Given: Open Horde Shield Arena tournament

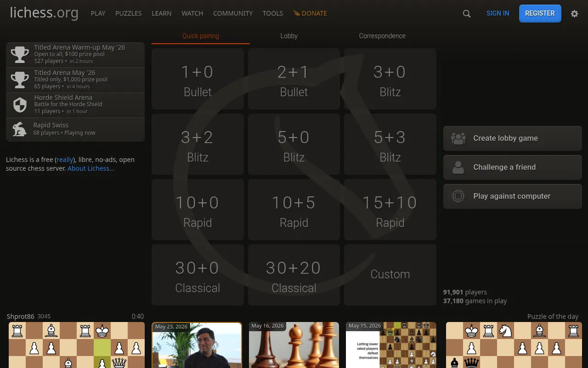Looking at the screenshot, I should click(x=75, y=105).
